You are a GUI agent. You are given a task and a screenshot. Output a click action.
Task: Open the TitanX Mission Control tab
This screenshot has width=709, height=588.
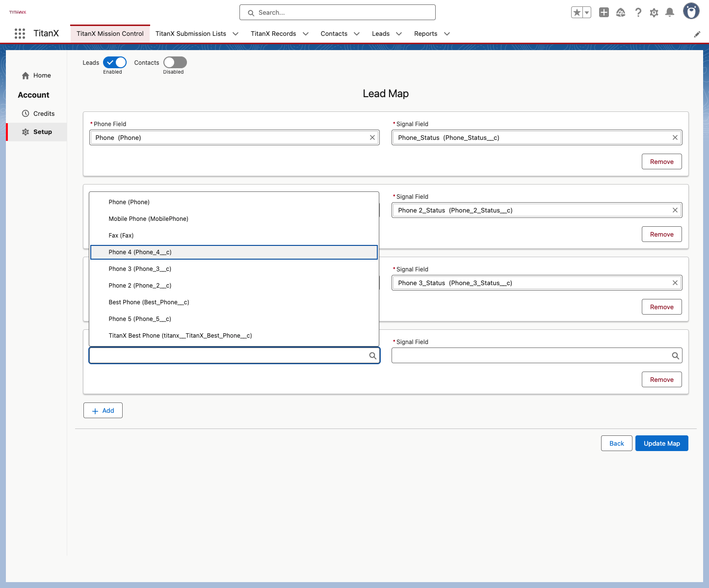tap(110, 34)
